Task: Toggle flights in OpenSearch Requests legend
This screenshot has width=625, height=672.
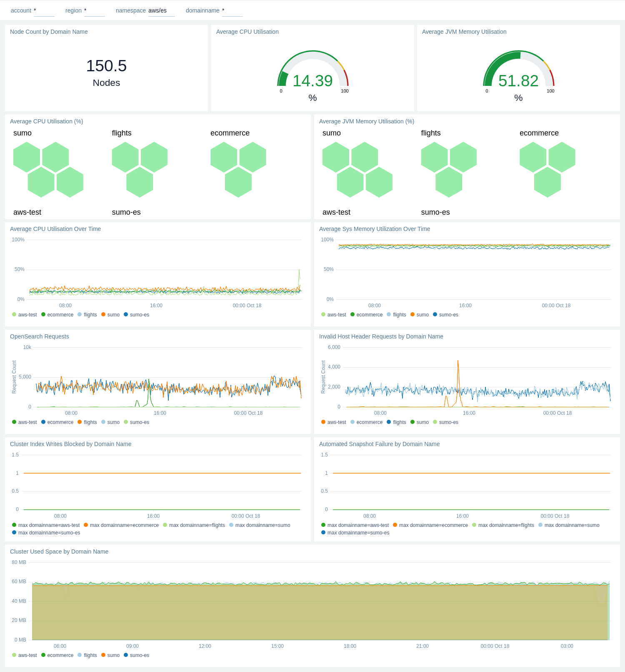Action: tap(87, 422)
